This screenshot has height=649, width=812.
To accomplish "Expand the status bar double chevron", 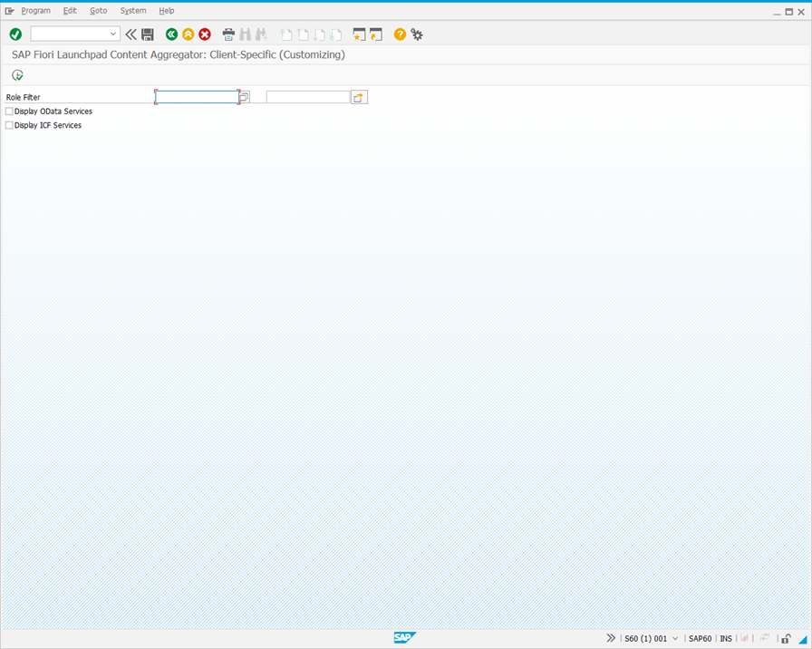I will pyautogui.click(x=612, y=638).
